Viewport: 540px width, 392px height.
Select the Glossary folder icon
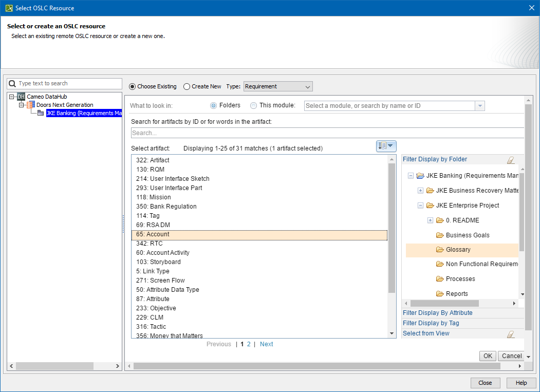tap(440, 250)
